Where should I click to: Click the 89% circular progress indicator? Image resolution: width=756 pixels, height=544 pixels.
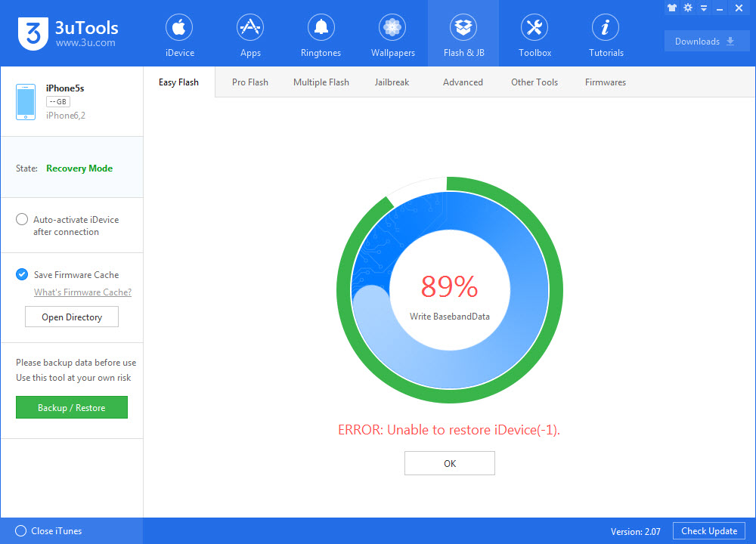coord(449,290)
